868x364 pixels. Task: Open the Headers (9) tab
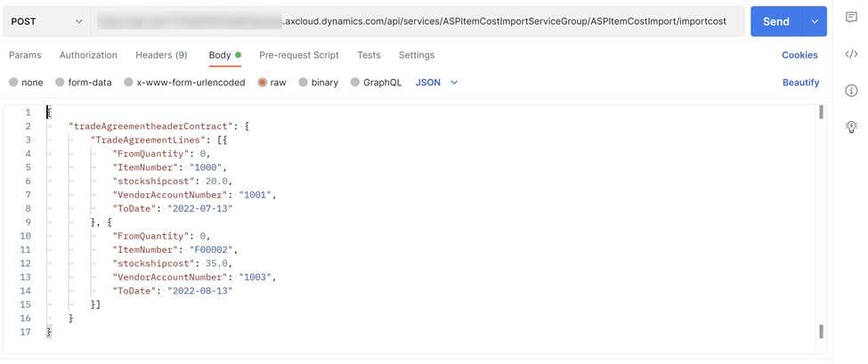click(161, 55)
